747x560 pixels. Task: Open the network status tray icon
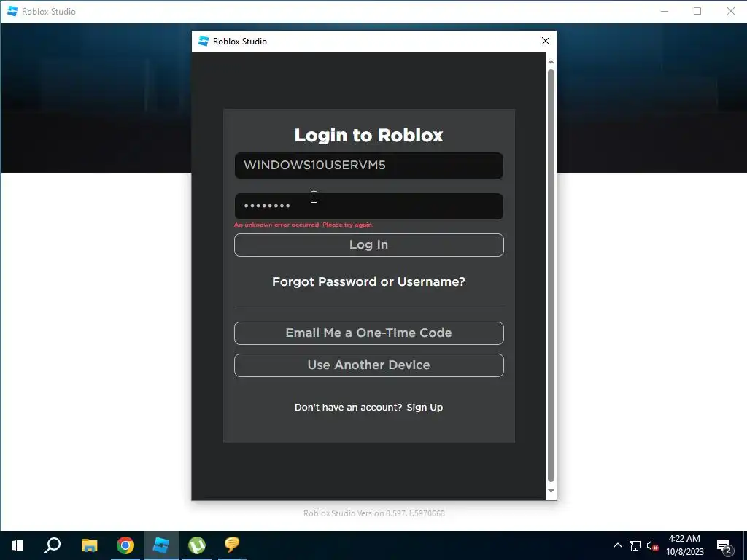click(x=635, y=545)
